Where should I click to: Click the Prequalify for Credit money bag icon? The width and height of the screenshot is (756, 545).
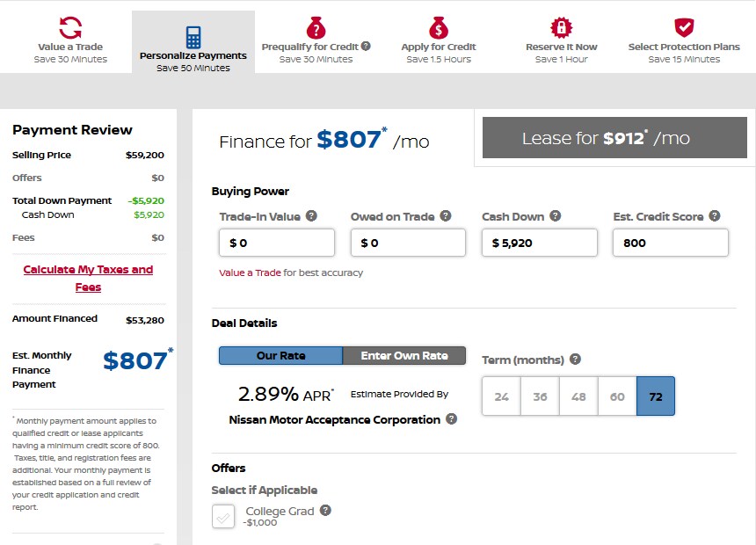pos(316,27)
